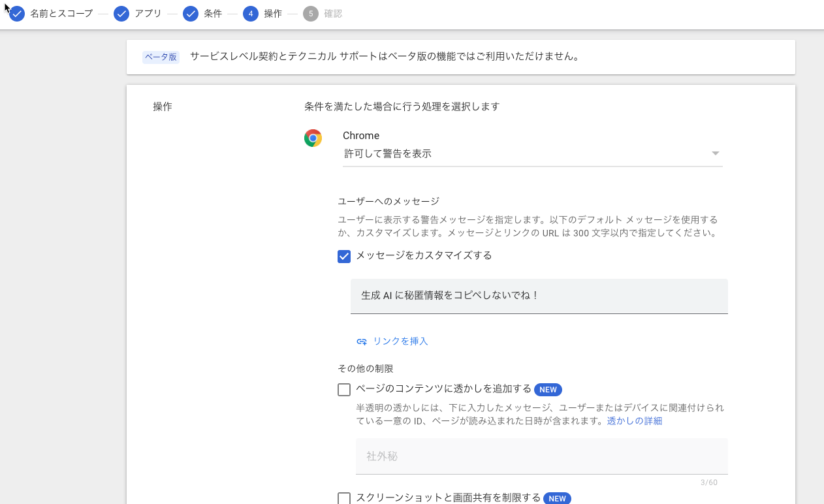Click the NEW badge beside screenshot restriction
824x504 pixels.
point(558,498)
